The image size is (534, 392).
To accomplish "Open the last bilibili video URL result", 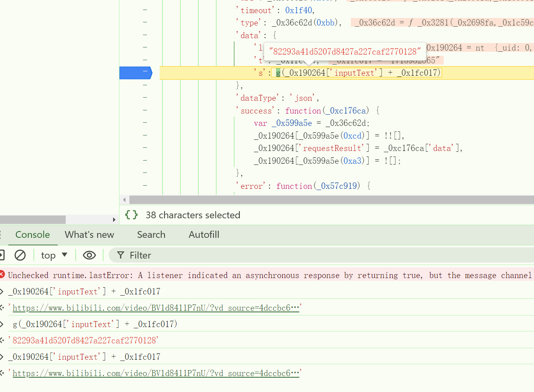I will pos(156,373).
